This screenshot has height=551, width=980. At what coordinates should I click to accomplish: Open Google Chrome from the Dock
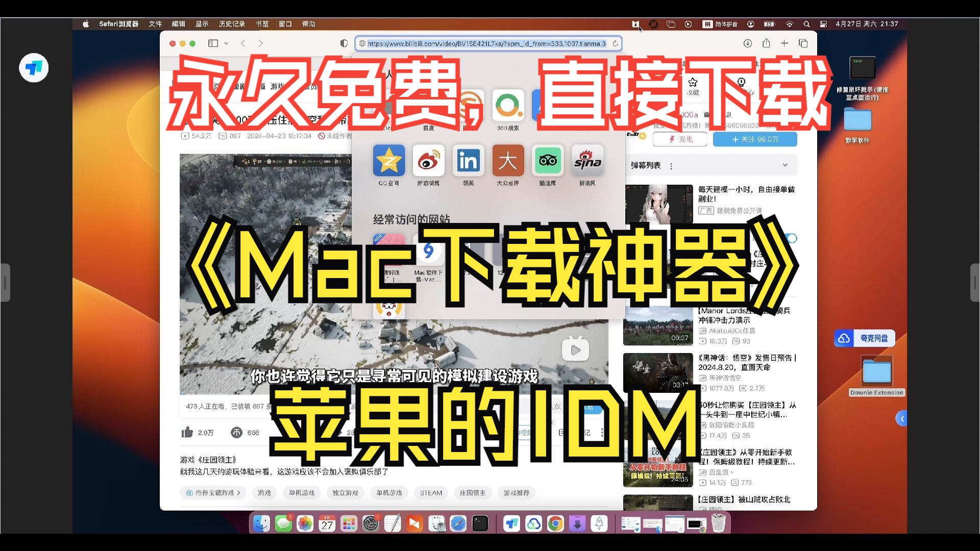[x=555, y=523]
